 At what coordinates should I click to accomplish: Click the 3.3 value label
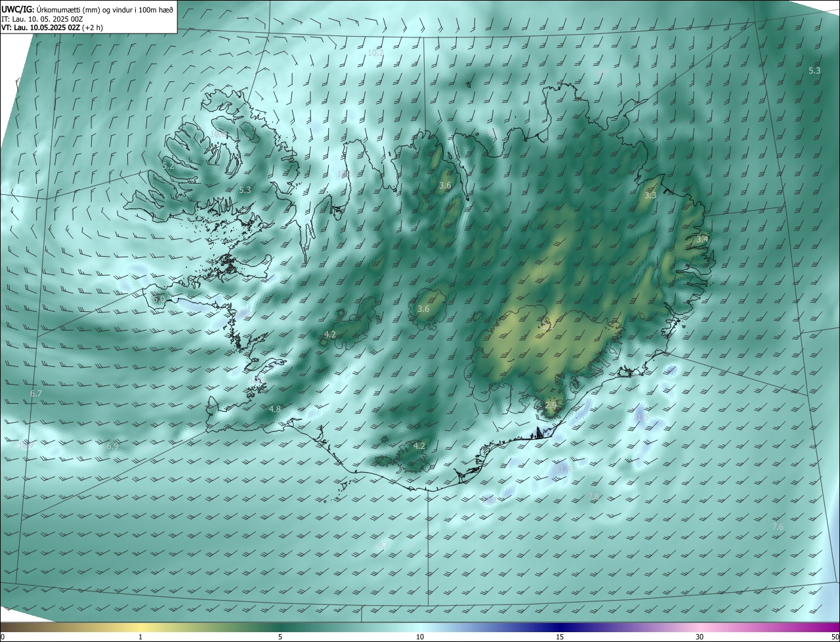[x=650, y=196]
